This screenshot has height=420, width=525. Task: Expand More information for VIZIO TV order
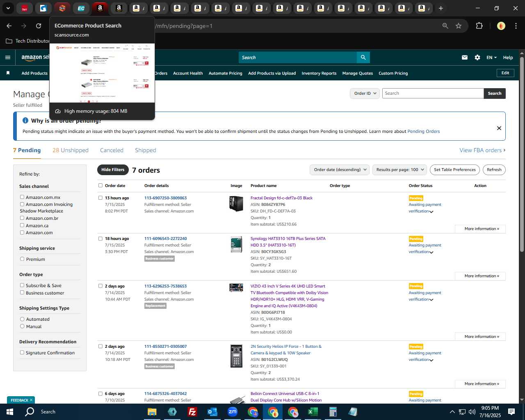[480, 337]
